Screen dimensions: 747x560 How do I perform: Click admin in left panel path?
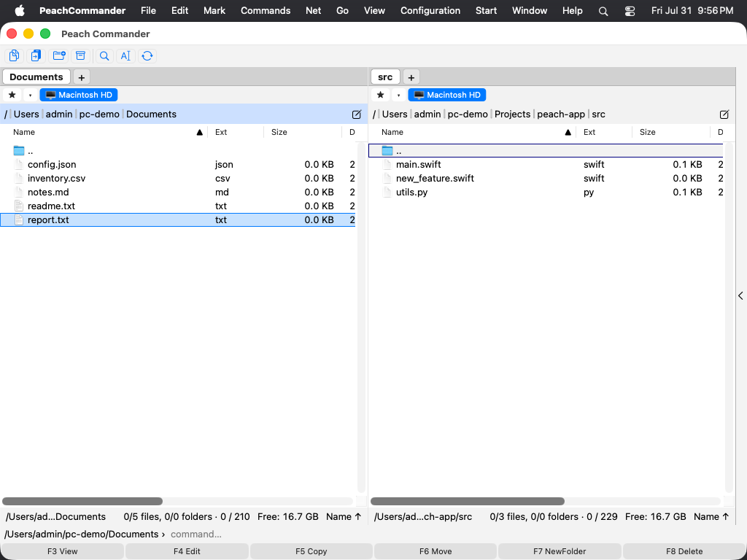point(59,114)
